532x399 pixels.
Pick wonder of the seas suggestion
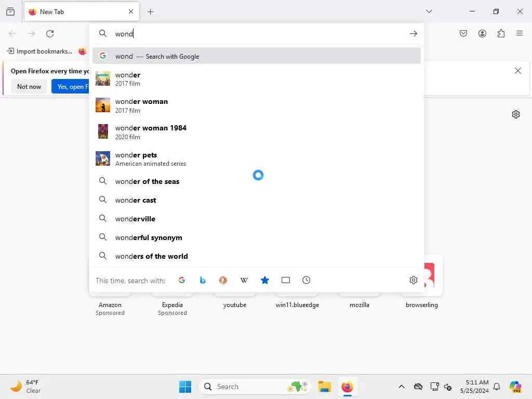(x=257, y=181)
